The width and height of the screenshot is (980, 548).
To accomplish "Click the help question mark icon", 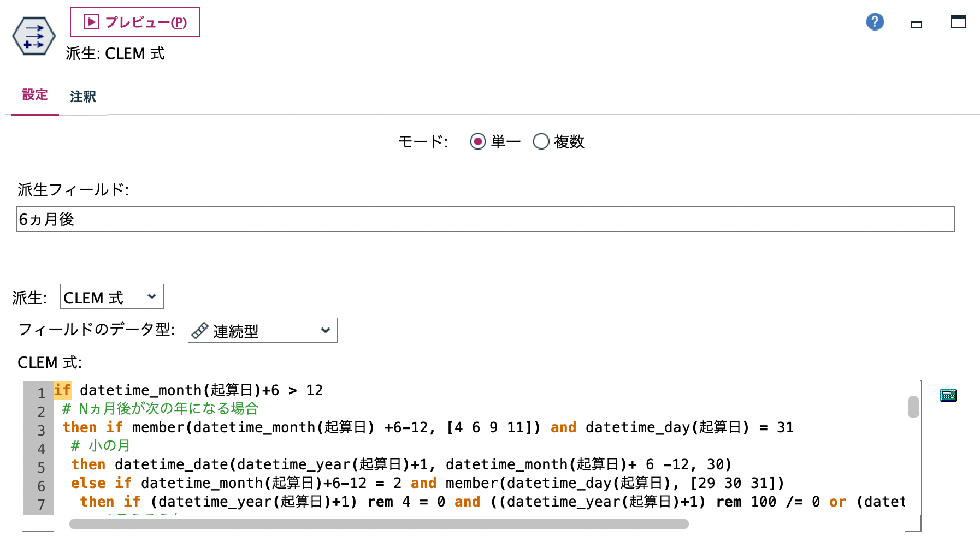I will (875, 22).
